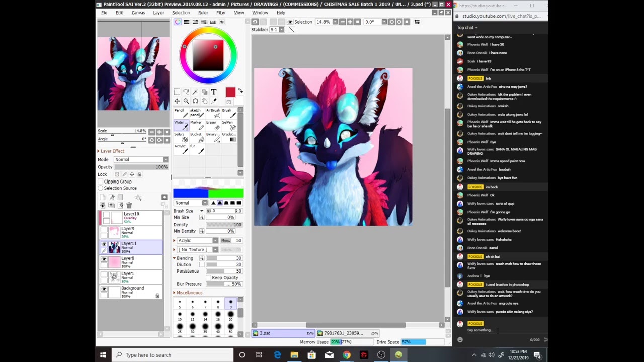This screenshot has width=644, height=362.
Task: Switch to the 79817631_23059 document tab
Action: pyautogui.click(x=348, y=333)
